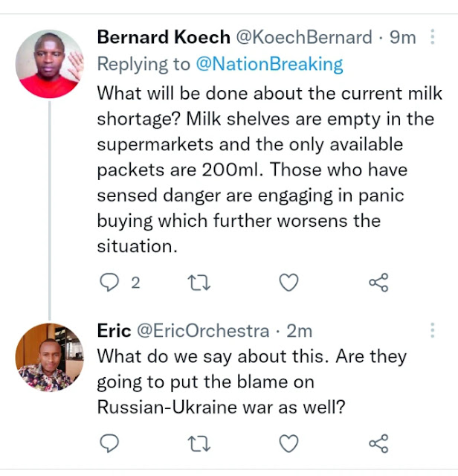458x476 pixels.
Task: View Bernard Koech's profile picture
Action: [x=51, y=65]
